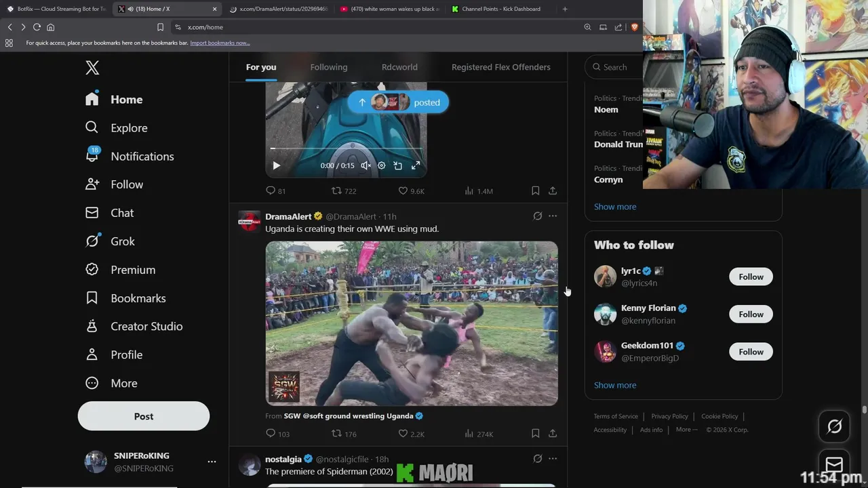Image resolution: width=868 pixels, height=488 pixels.
Task: Click the Brave Shields icon
Action: click(635, 27)
